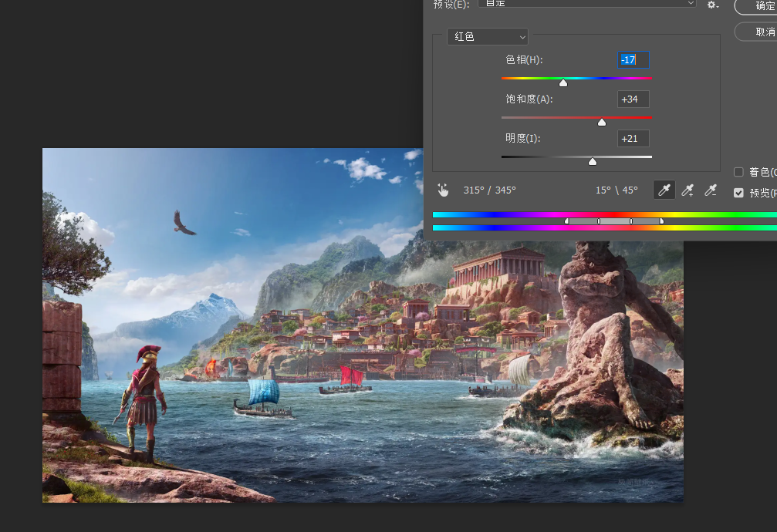Click the 315° / 345° range text
This screenshot has width=777, height=532.
point(490,190)
